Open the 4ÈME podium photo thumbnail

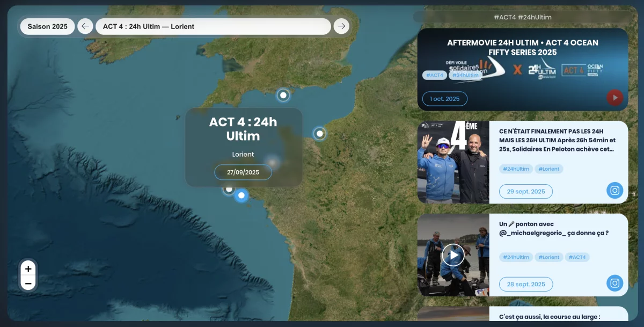pos(453,162)
